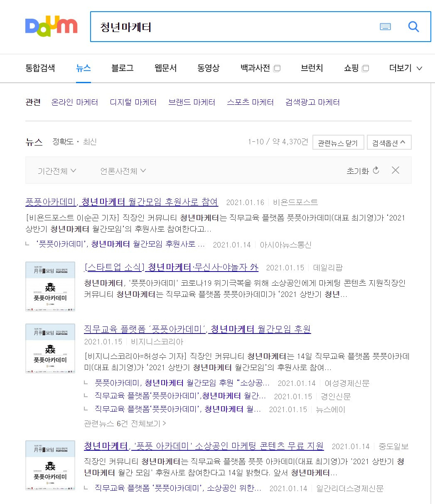Click the 비지니스코리아 source name

(157, 342)
